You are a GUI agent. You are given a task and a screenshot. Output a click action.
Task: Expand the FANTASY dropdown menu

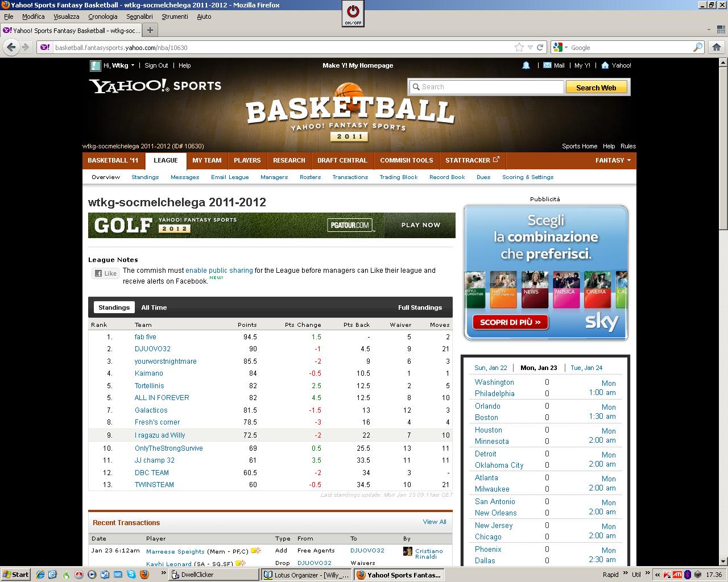coord(613,160)
